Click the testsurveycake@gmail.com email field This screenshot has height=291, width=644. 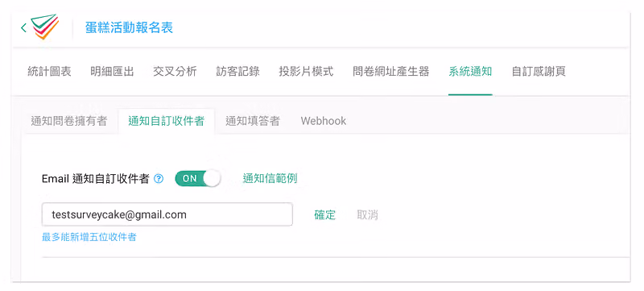click(x=167, y=214)
